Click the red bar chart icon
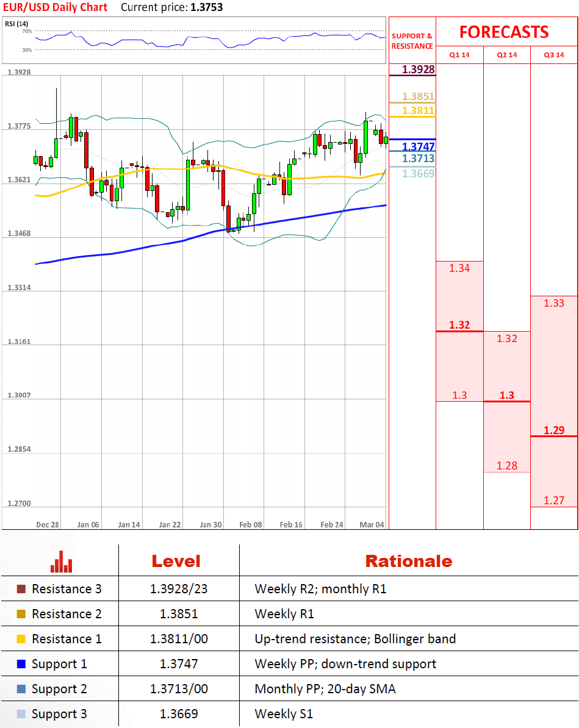Image resolution: width=579 pixels, height=728 pixels. [x=61, y=562]
